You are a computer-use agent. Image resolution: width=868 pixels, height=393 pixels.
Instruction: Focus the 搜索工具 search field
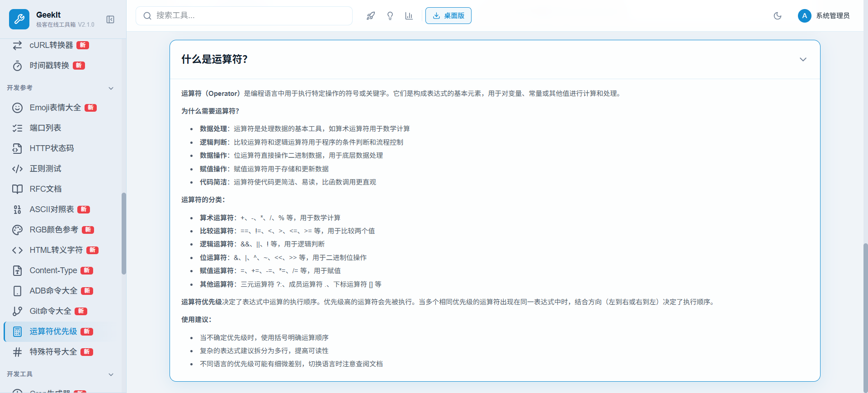pyautogui.click(x=244, y=16)
